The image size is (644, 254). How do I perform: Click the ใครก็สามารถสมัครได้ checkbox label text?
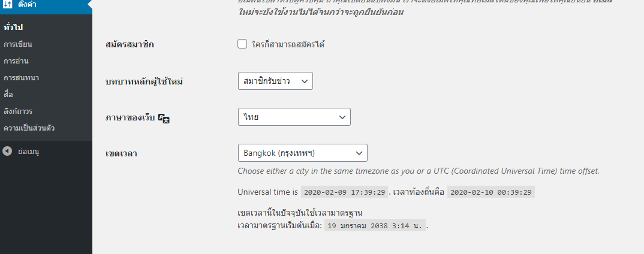tap(288, 44)
